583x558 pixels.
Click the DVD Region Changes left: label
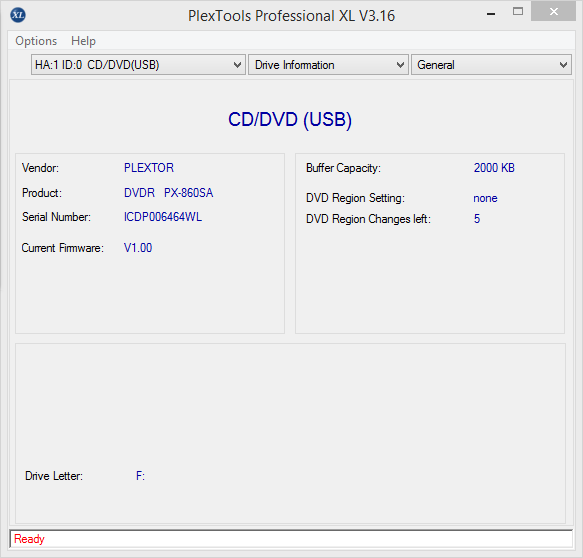[x=368, y=219]
